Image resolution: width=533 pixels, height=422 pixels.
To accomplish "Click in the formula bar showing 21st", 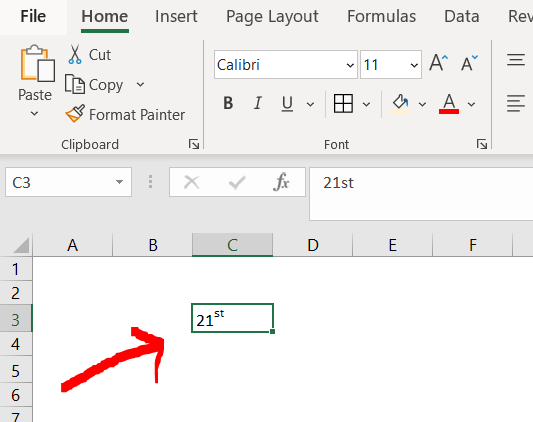I will pos(421,194).
